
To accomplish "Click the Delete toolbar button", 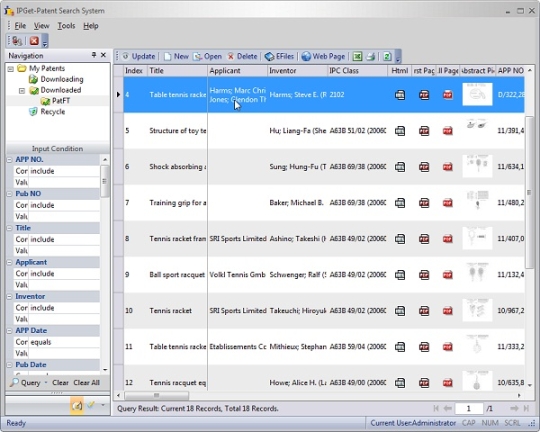I will click(242, 56).
